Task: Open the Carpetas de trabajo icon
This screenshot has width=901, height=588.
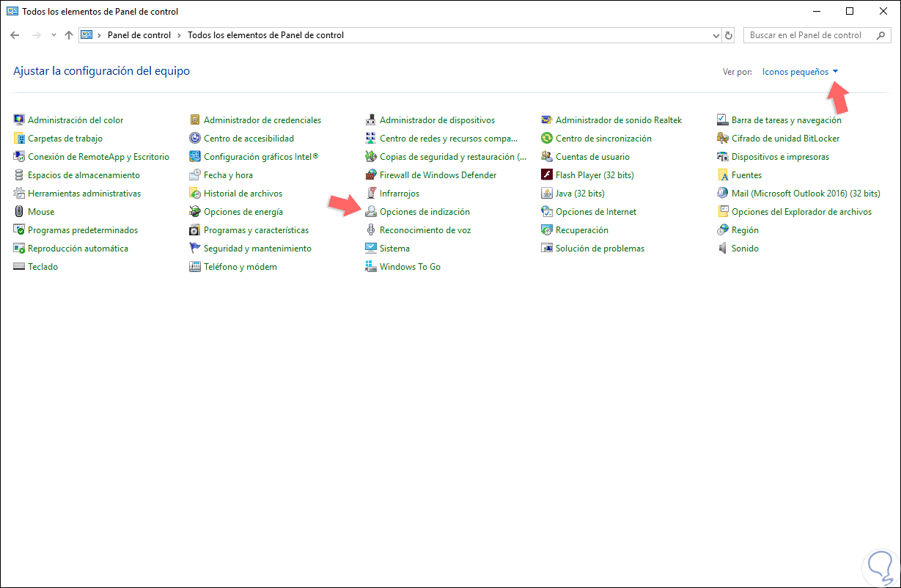Action: (x=19, y=139)
